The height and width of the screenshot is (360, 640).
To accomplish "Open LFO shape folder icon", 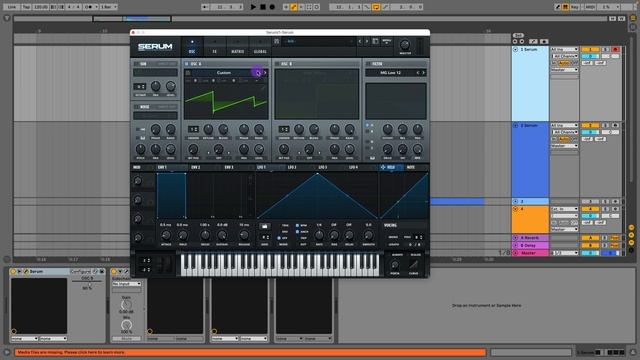I will click(264, 226).
